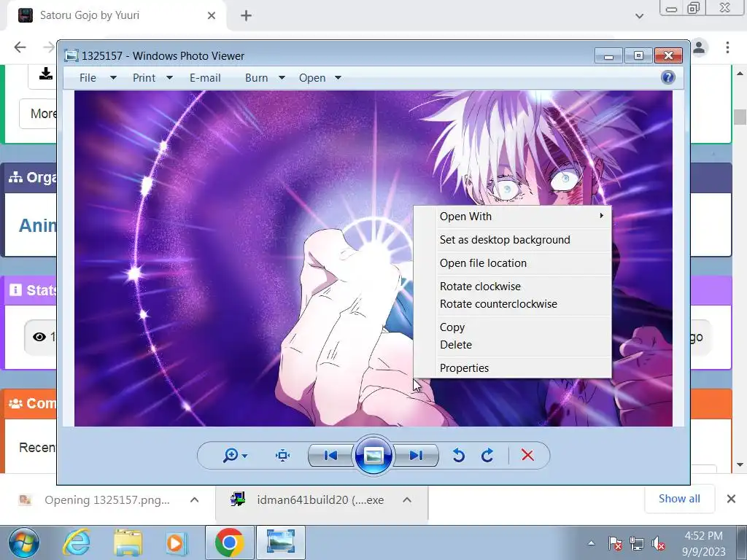Click the network tray icon
This screenshot has height=560, width=747.
click(x=636, y=543)
